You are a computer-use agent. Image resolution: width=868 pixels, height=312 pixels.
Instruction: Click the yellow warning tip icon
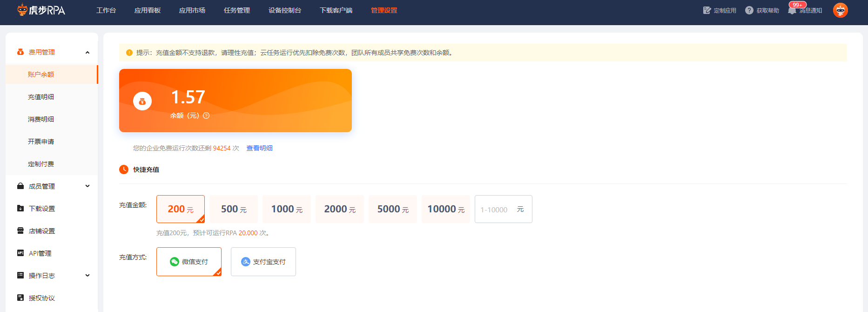click(x=129, y=53)
